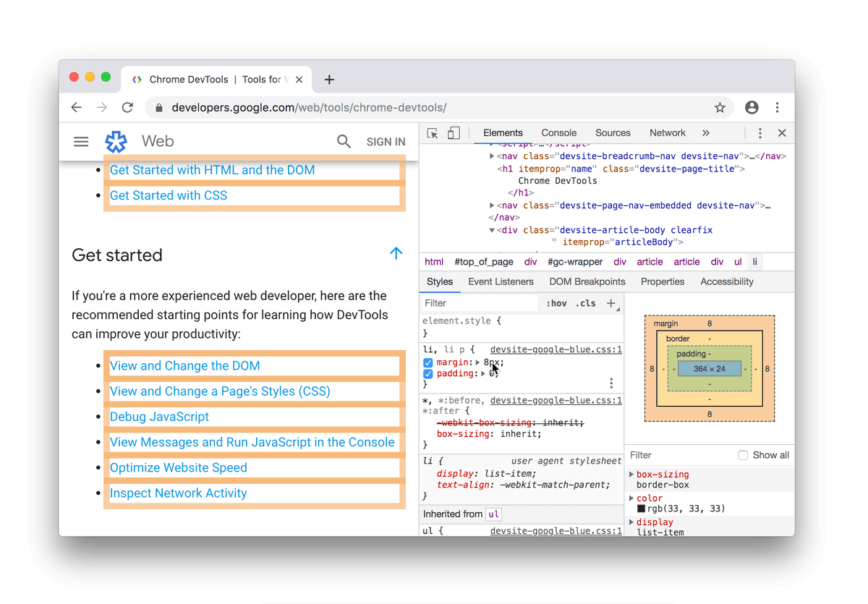Screen dimensions: 868x604
Task: Activate the inspect element picker tool
Action: (433, 133)
